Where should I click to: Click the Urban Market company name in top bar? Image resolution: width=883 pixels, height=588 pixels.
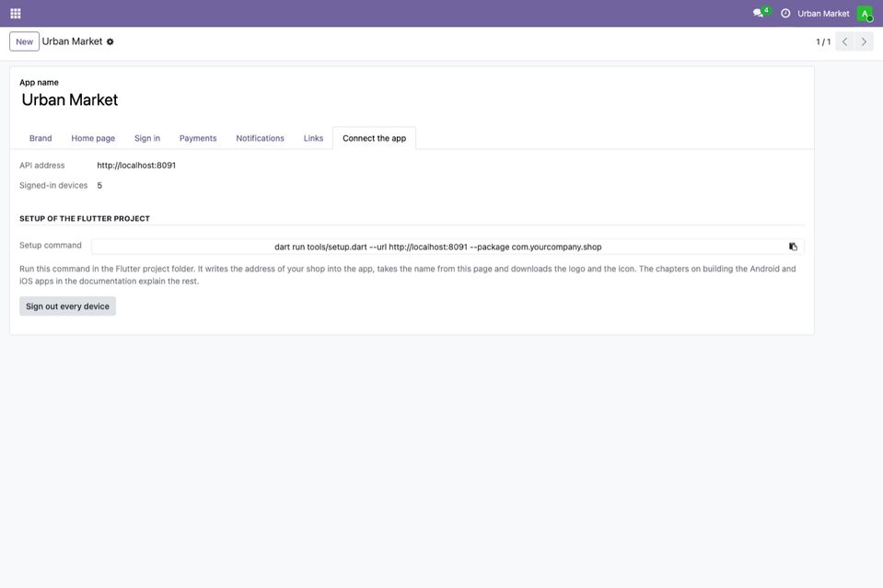pyautogui.click(x=823, y=14)
